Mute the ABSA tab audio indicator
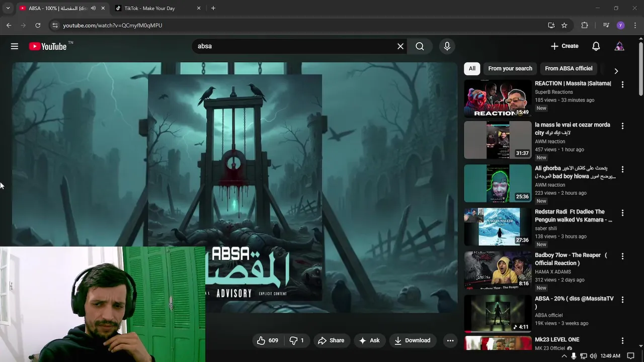The width and height of the screenshot is (644, 362). coord(93,8)
